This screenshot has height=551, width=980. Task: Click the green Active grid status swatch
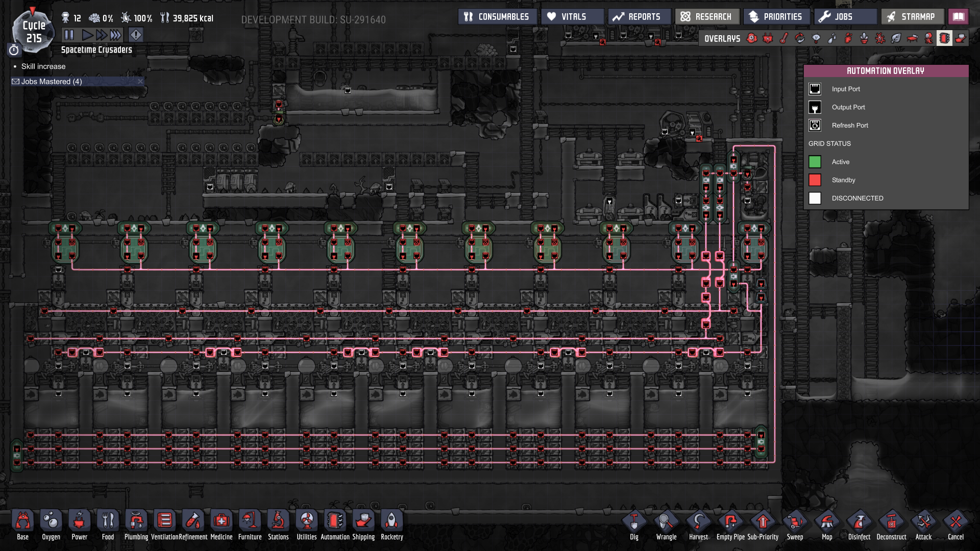click(x=815, y=162)
